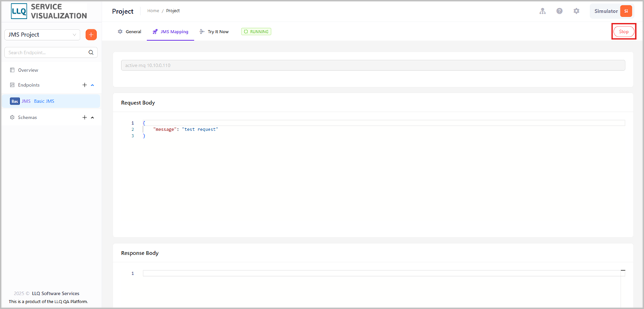644x309 pixels.
Task: Collapse the Schemas section chevron
Action: point(93,118)
